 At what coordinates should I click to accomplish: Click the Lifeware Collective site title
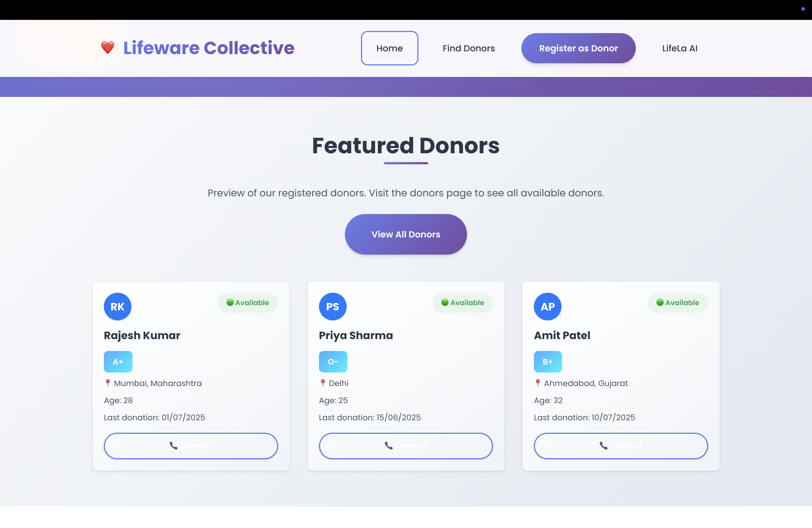tap(209, 48)
